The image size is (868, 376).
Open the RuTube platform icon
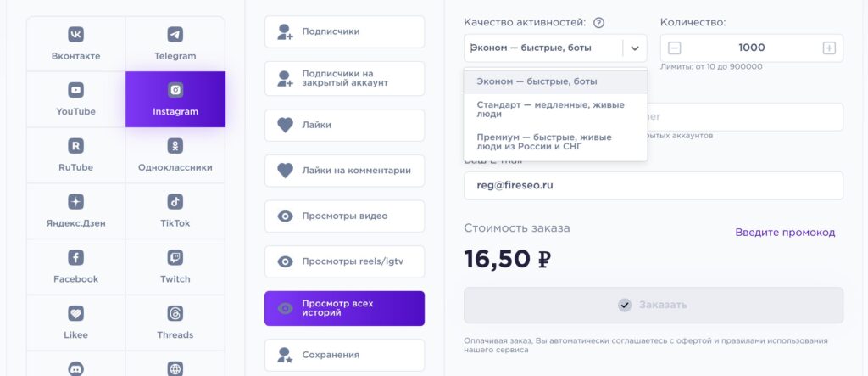click(76, 146)
